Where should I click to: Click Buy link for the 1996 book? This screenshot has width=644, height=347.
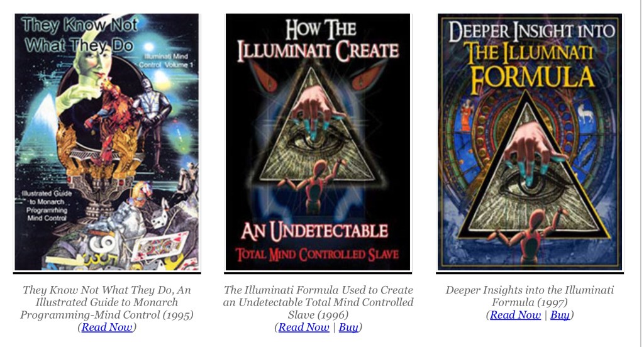pyautogui.click(x=348, y=328)
